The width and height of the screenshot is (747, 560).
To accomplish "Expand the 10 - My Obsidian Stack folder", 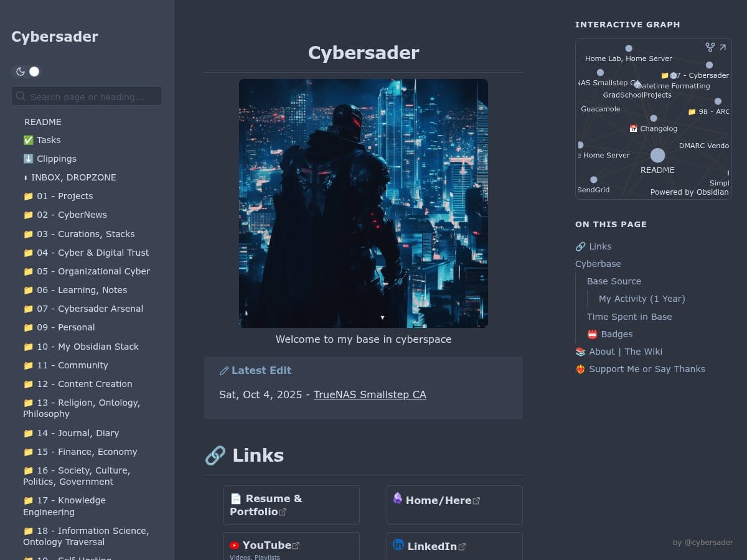I will coord(81,347).
